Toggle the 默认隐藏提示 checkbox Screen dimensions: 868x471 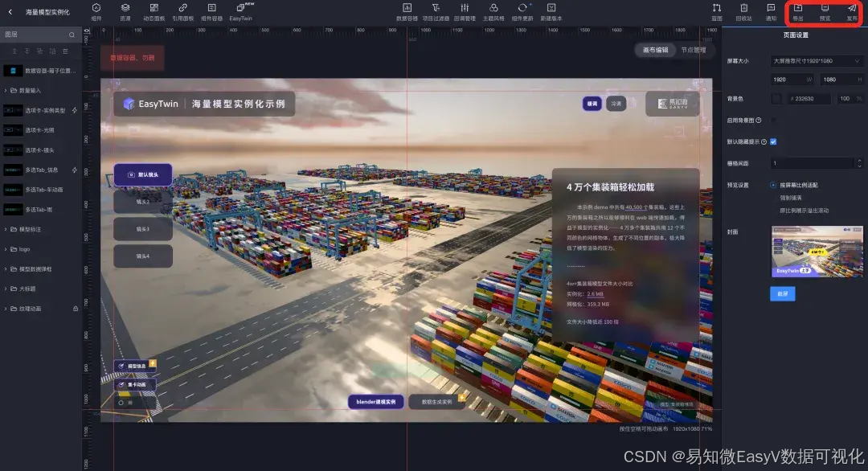(773, 141)
